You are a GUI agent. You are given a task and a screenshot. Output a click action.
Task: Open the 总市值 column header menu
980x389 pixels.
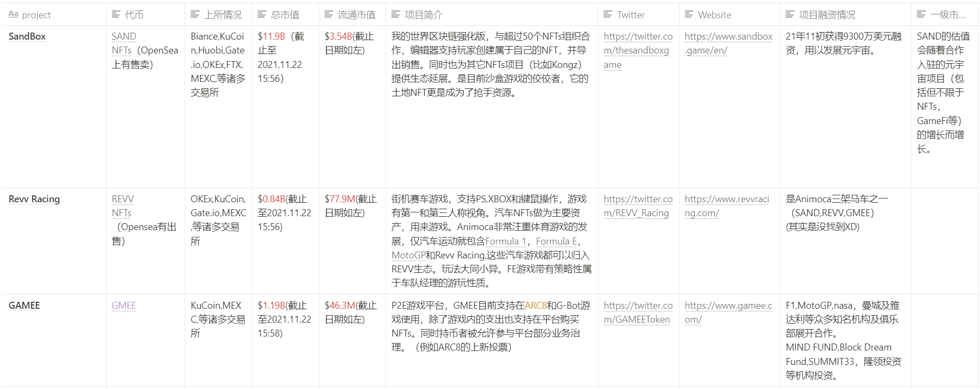285,14
